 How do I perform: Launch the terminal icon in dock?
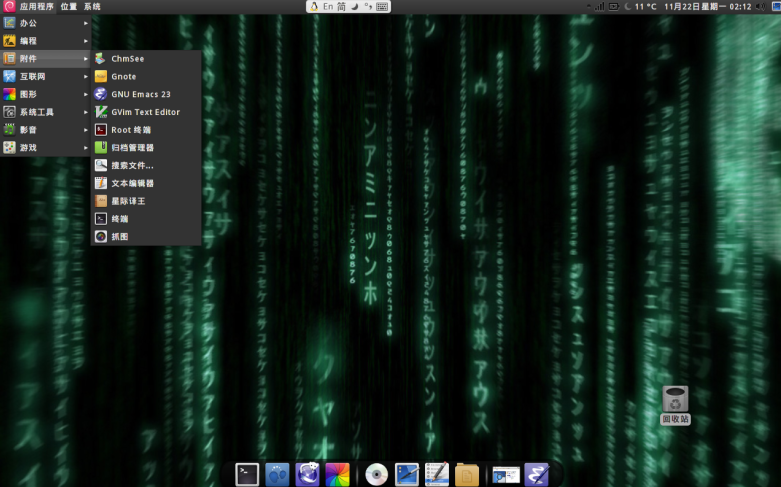coord(247,474)
